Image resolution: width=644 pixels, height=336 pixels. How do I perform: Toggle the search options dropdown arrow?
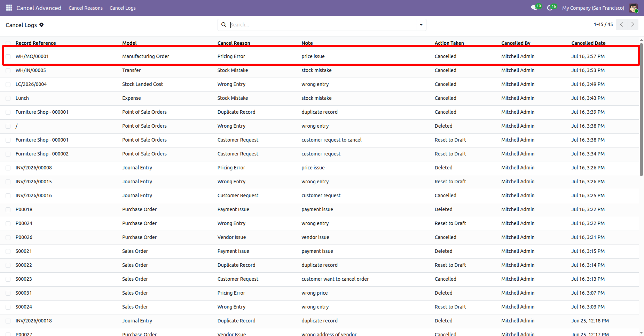[x=421, y=25]
